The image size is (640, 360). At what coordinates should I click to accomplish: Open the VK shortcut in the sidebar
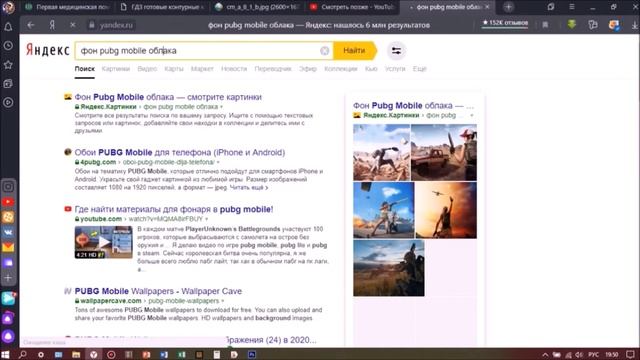click(8, 232)
